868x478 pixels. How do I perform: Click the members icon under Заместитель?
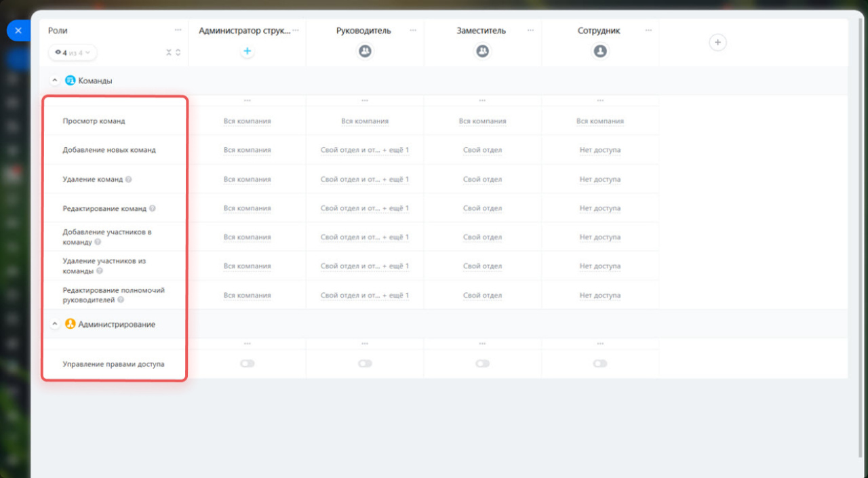[x=482, y=51]
